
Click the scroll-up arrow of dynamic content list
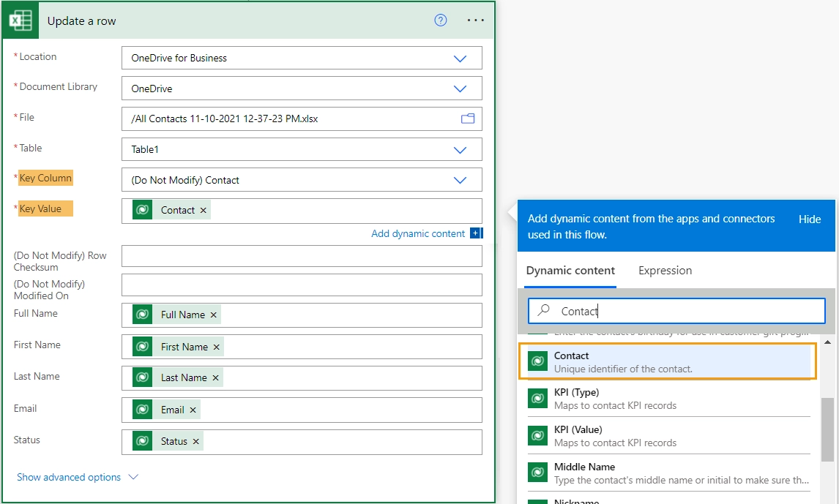click(x=827, y=342)
